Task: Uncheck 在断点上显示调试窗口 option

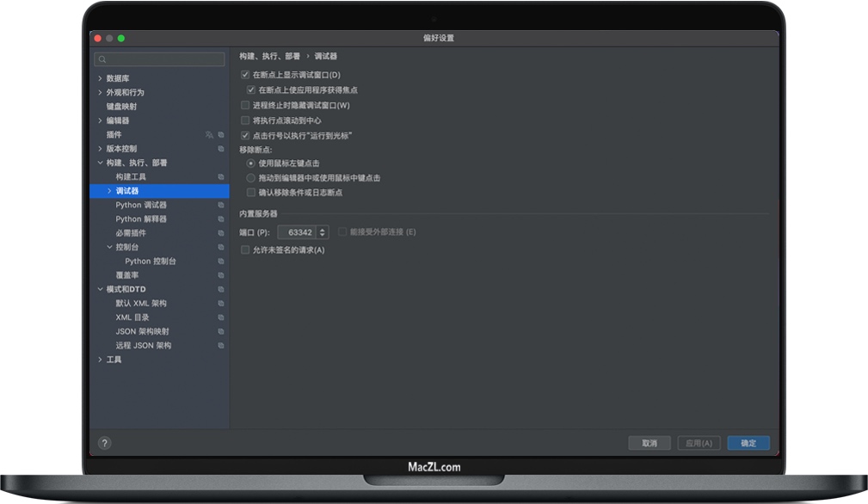Action: tap(245, 75)
